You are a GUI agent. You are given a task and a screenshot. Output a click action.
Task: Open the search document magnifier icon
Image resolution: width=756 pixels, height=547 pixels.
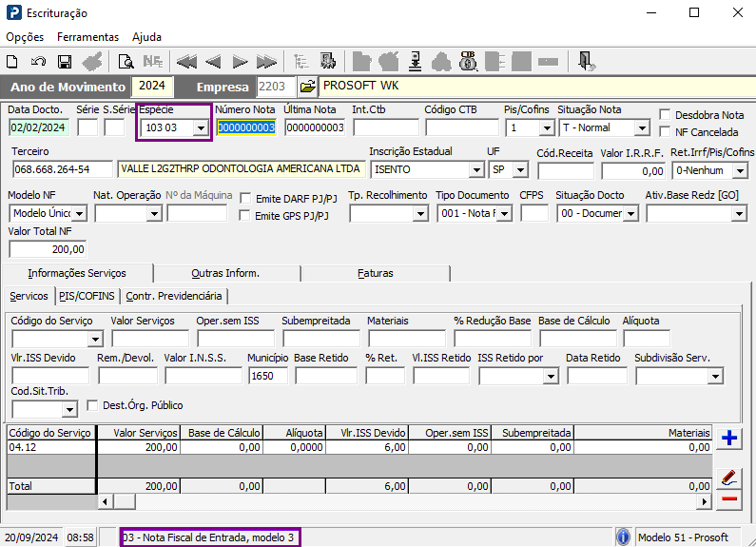tap(126, 62)
